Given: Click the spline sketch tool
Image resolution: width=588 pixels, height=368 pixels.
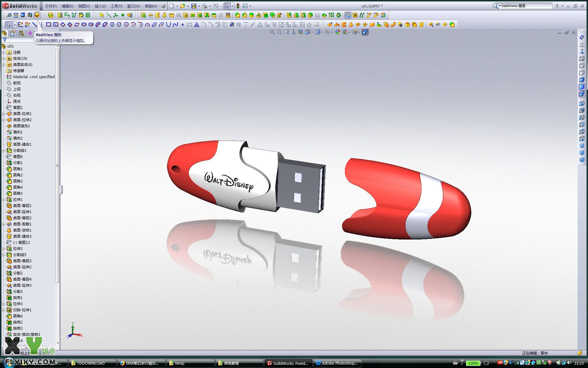Looking at the screenshot, I should click(175, 25).
